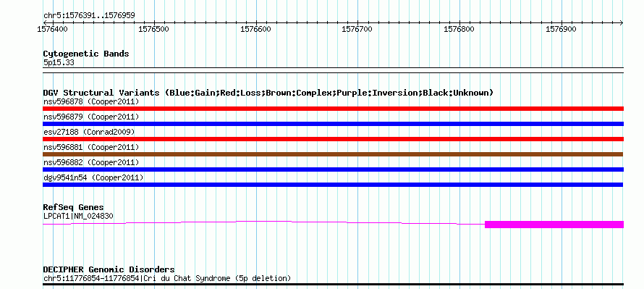
Task: Click the brown nsv596881 complex variant bar
Action: tap(333, 154)
